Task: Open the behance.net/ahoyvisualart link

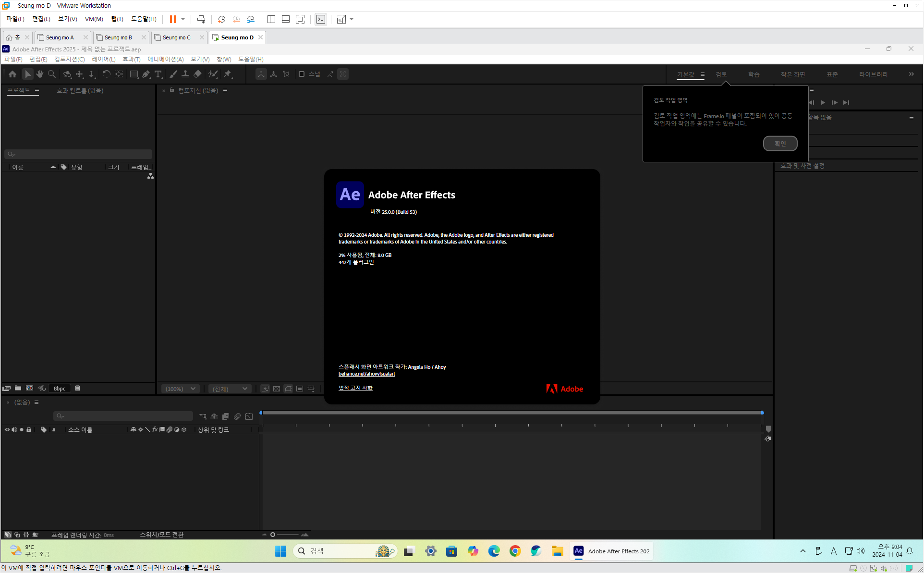Action: pyautogui.click(x=366, y=374)
